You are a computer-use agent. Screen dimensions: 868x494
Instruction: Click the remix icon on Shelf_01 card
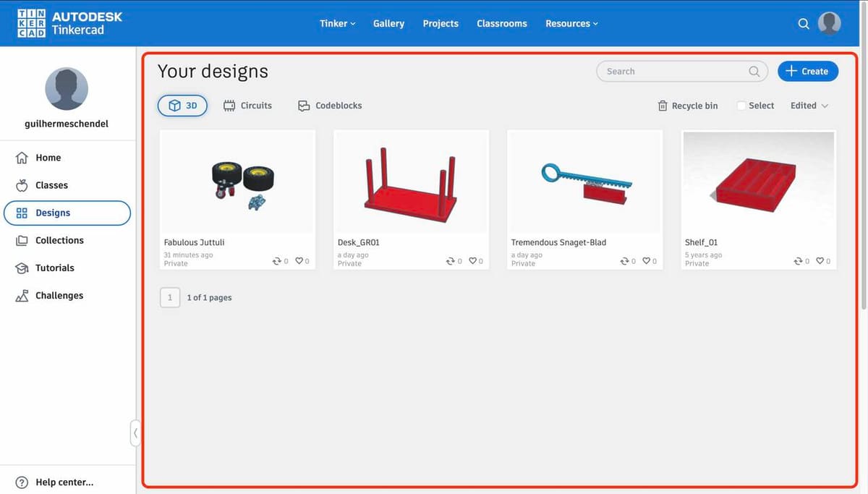tap(798, 261)
